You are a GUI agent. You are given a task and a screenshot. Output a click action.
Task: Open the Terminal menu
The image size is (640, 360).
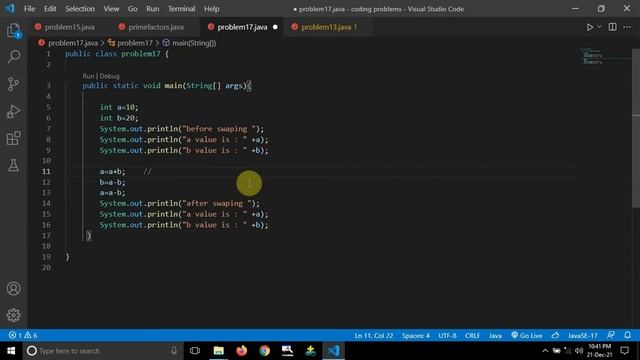[181, 9]
